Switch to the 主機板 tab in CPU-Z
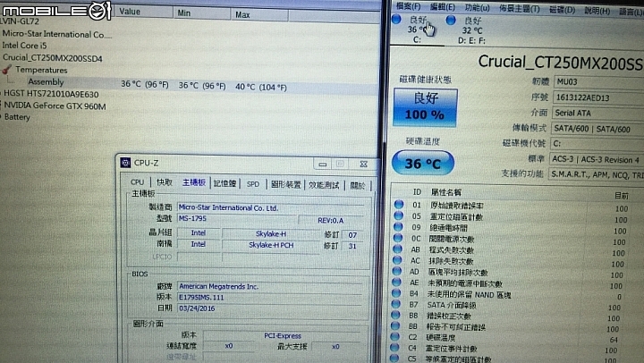This screenshot has width=644, height=363. (194, 182)
